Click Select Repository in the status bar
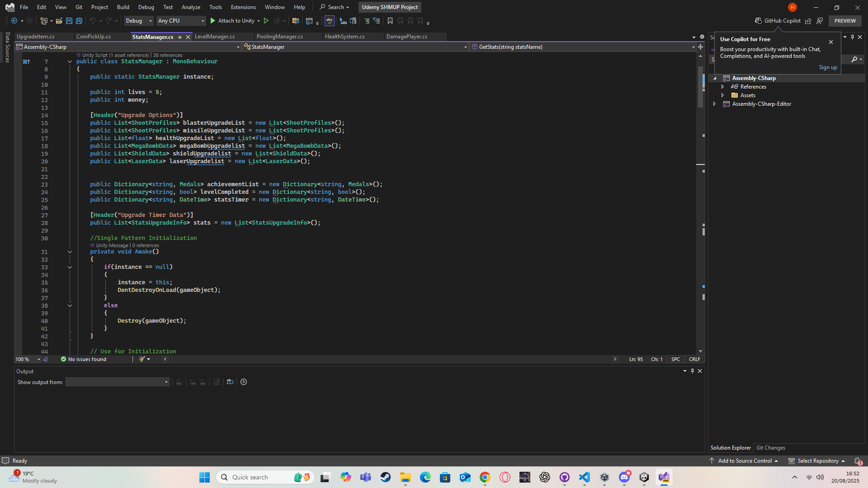This screenshot has height=488, width=868. (817, 461)
